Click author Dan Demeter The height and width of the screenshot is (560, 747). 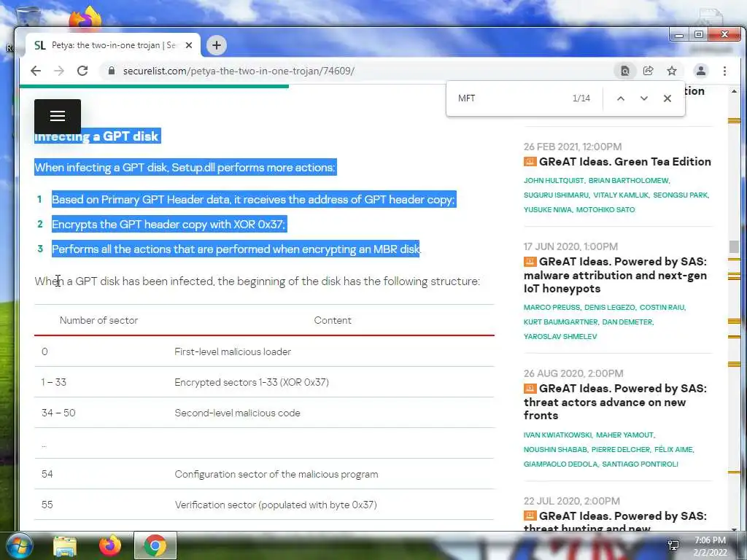click(627, 322)
